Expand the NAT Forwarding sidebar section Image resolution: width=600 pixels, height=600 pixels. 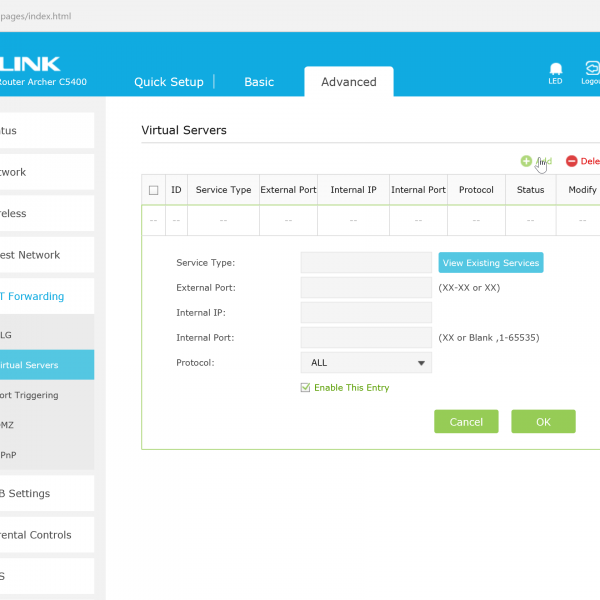[x=40, y=296]
